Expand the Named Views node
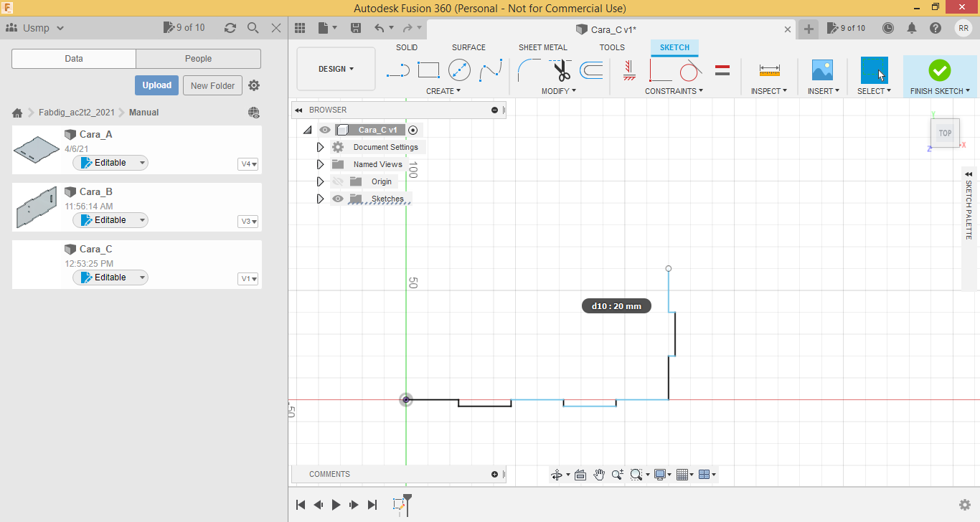This screenshot has height=522, width=980. [321, 164]
